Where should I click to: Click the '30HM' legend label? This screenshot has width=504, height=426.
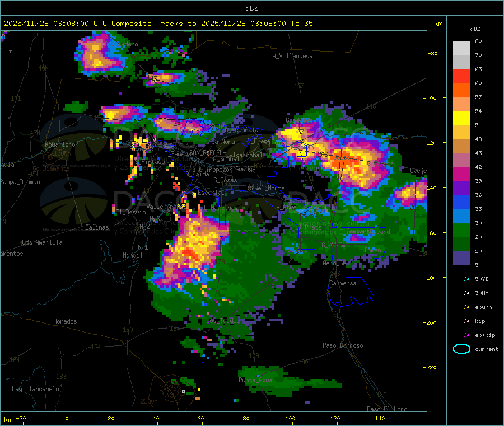[x=482, y=293]
